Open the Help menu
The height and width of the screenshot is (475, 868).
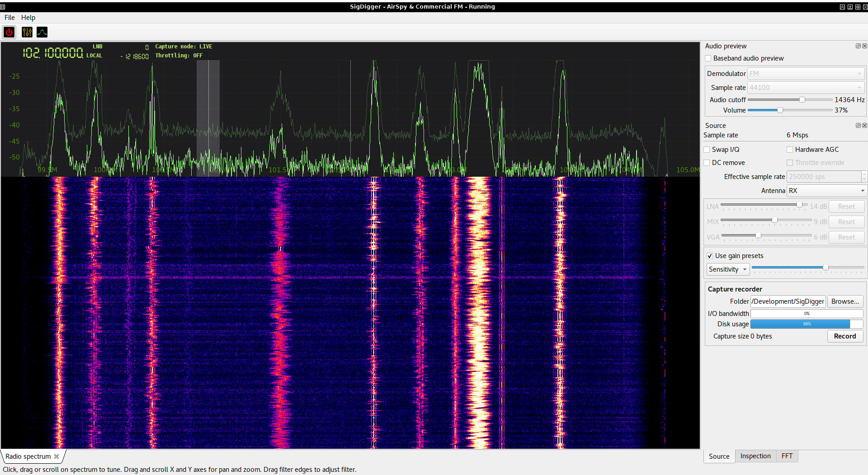coord(28,18)
